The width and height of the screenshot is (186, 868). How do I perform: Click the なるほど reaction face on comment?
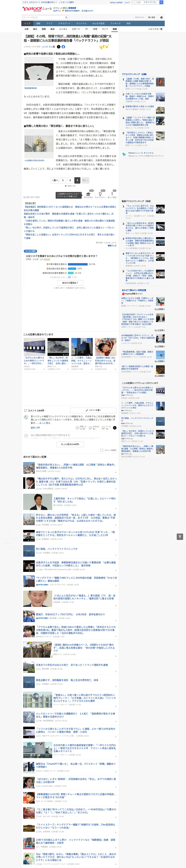pos(91,428)
